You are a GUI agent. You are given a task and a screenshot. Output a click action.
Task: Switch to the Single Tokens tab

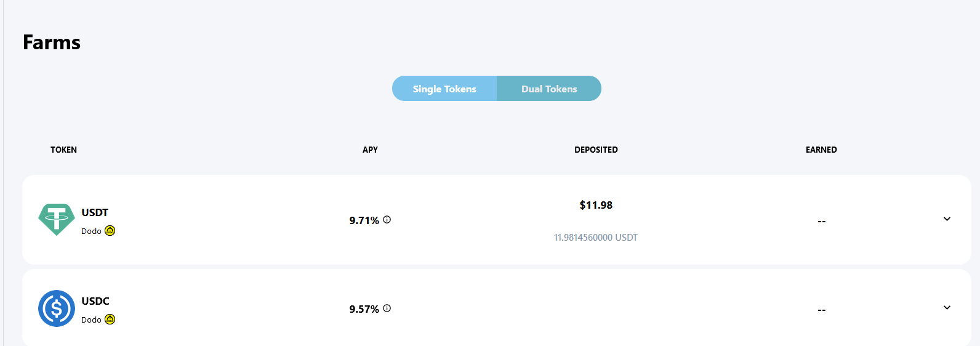tap(444, 89)
